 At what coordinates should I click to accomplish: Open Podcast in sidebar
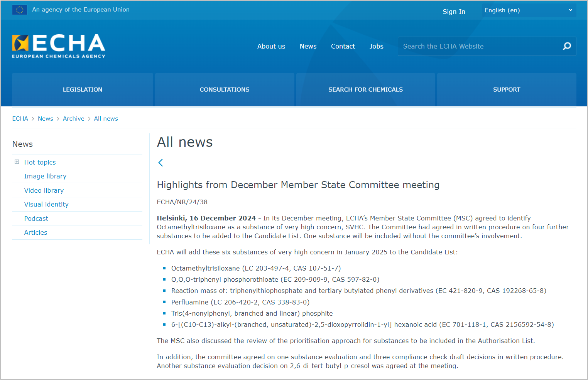36,219
